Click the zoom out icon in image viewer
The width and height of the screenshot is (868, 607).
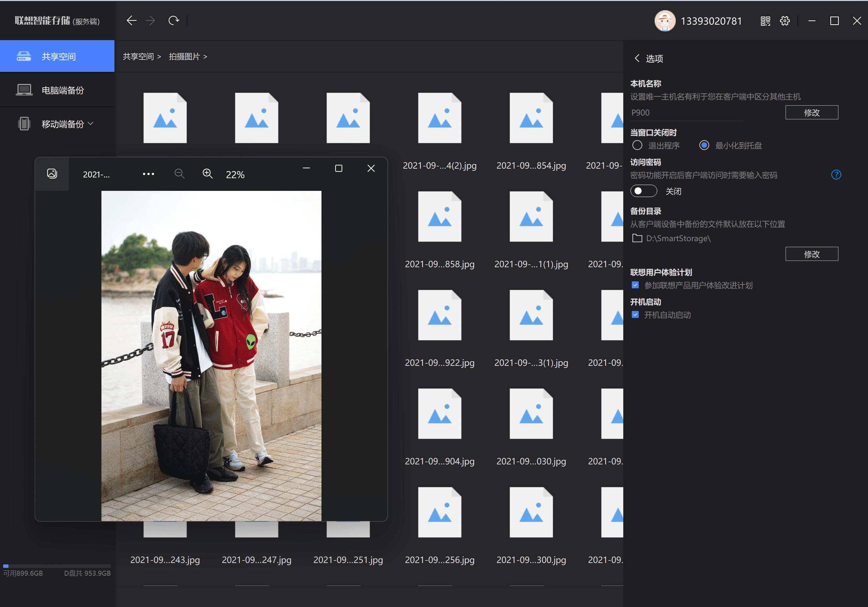(180, 174)
